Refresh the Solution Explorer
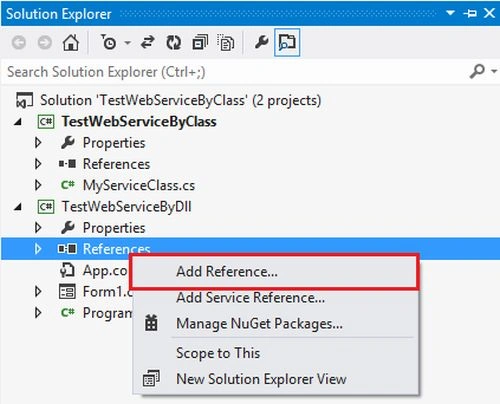500x404 pixels. pyautogui.click(x=174, y=42)
